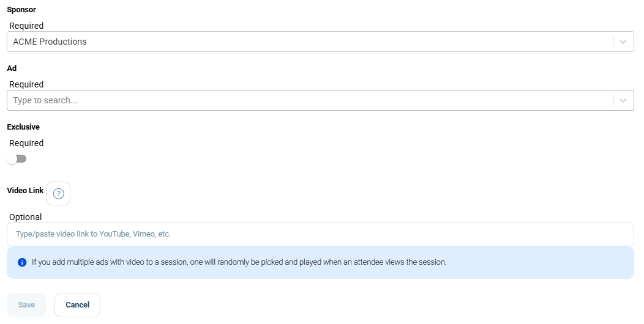
Task: Click the Video Link field label
Action: point(25,190)
